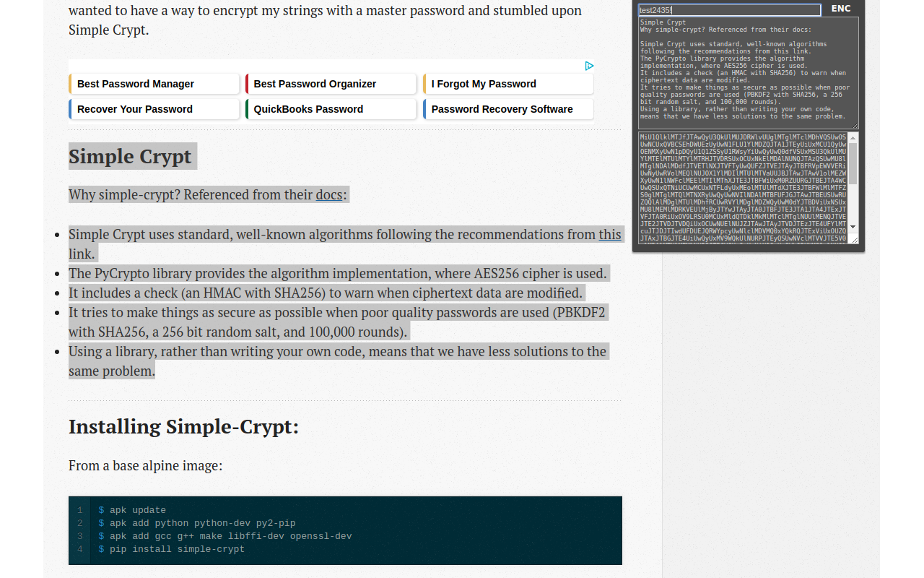The width and height of the screenshot is (924, 578).
Task: Follow the docs link in the article
Action: [329, 194]
